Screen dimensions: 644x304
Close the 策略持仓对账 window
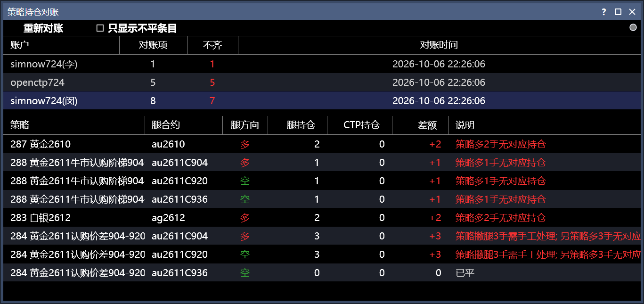(x=632, y=12)
